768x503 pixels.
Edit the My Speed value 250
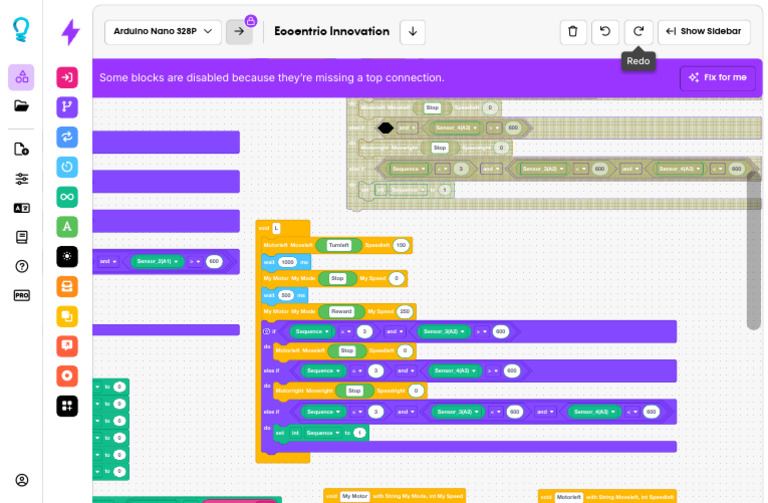click(x=405, y=311)
